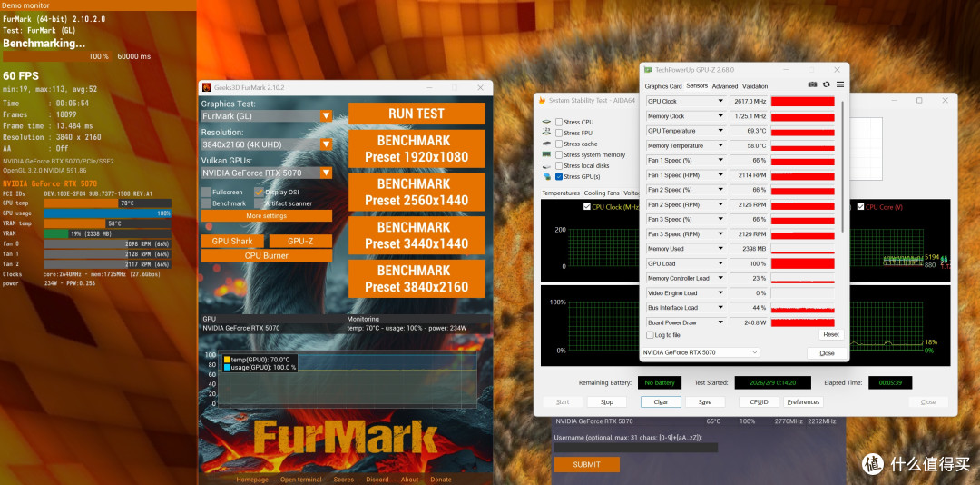Open the Board Power Draw sensor dropdown arrow
Screen dimensions: 980x485
click(720, 322)
